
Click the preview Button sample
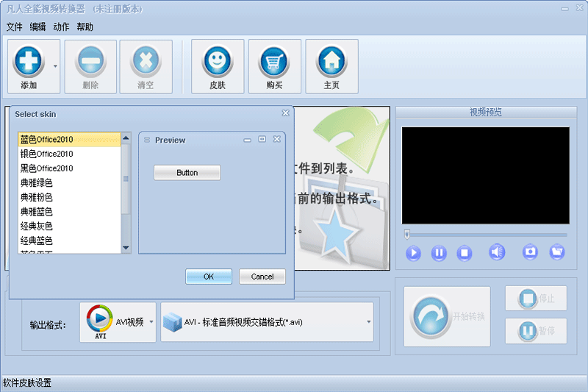click(187, 173)
